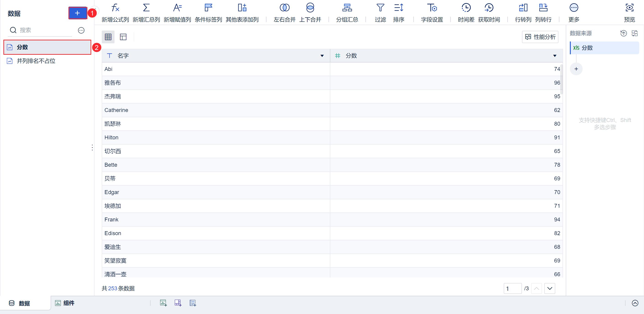
Task: Open the 左右合并 join tool
Action: pos(284,8)
